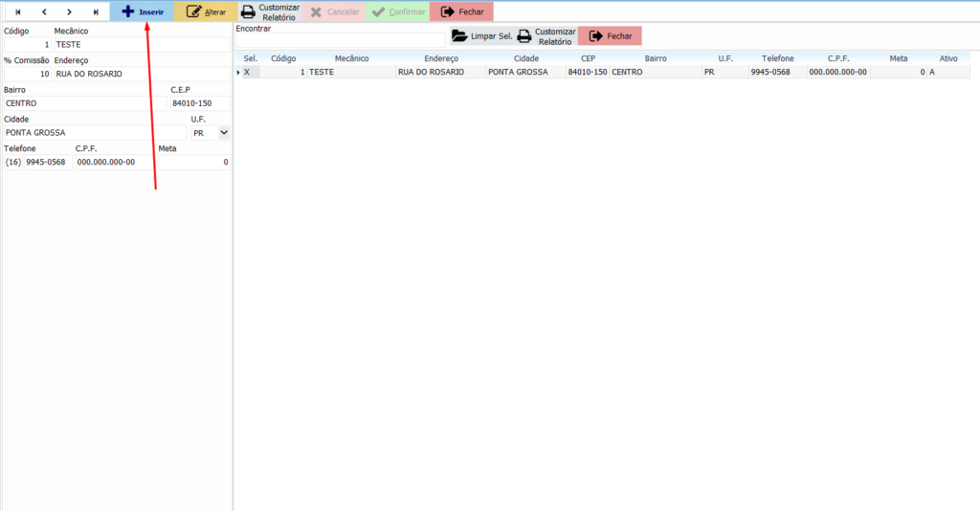Toggle the X selection mark in the Sel. column
The width and height of the screenshot is (980, 511).
247,72
